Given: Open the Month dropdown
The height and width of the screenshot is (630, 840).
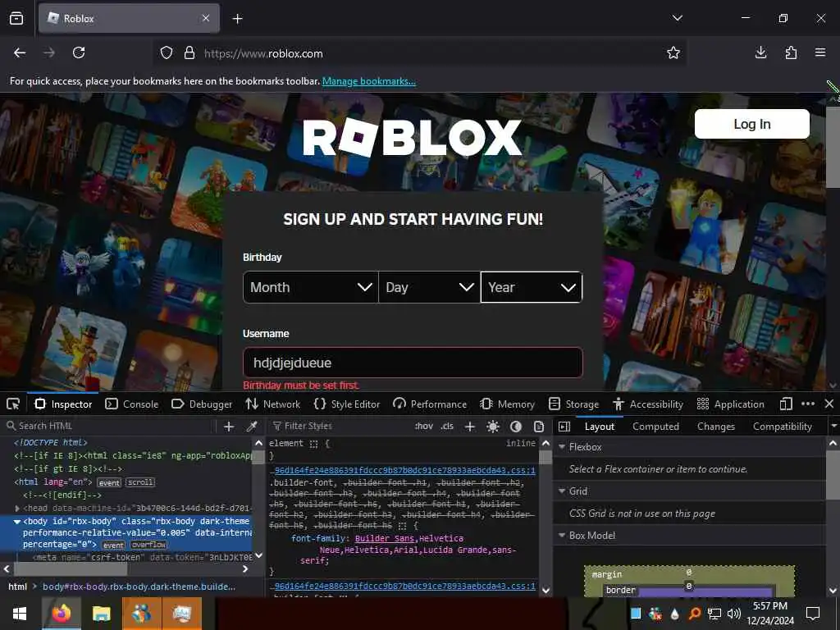Looking at the screenshot, I should 311,287.
